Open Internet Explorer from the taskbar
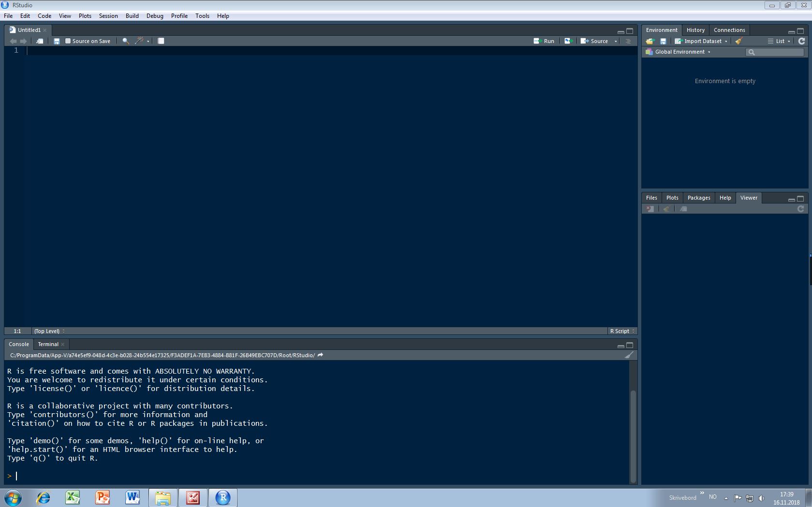The width and height of the screenshot is (812, 507). (43, 497)
